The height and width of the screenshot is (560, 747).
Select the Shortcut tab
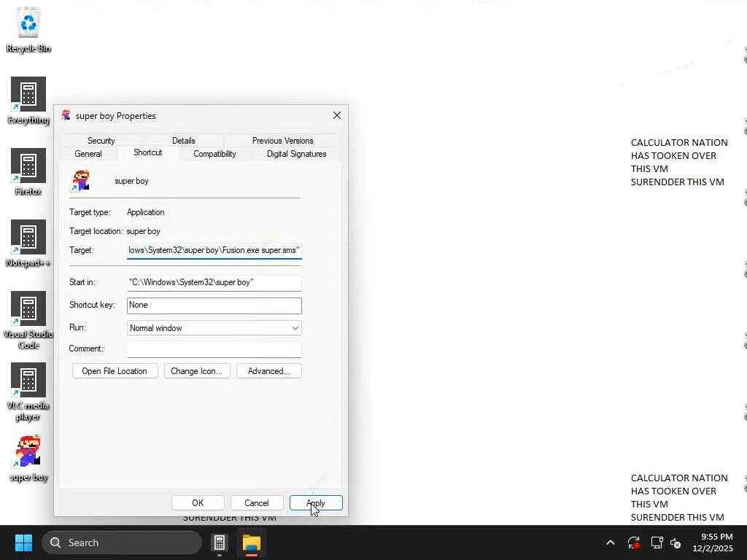pos(147,152)
